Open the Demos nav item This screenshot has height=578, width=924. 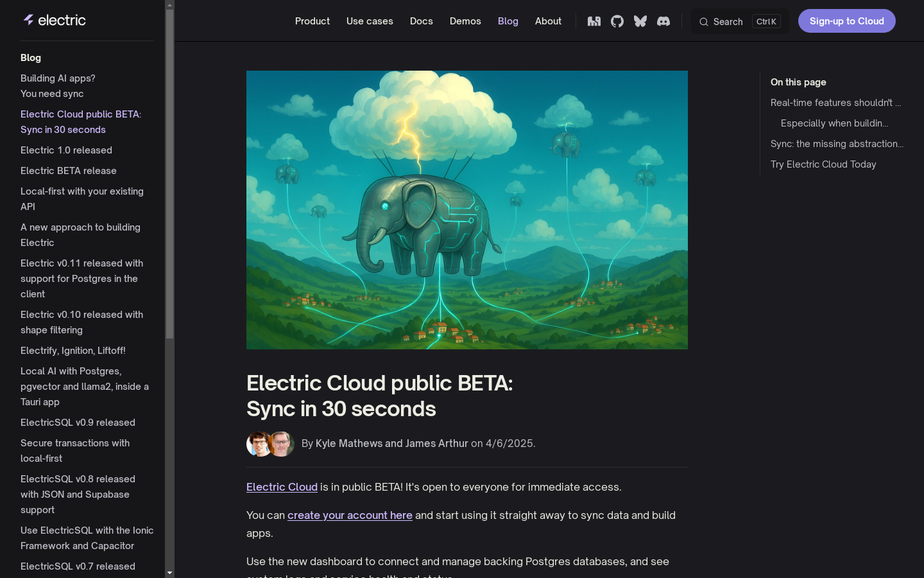[x=465, y=21]
